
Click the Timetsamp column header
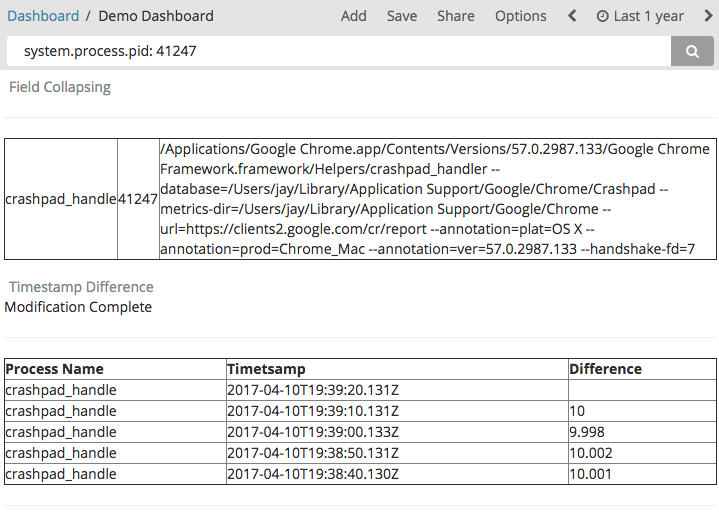(x=397, y=369)
